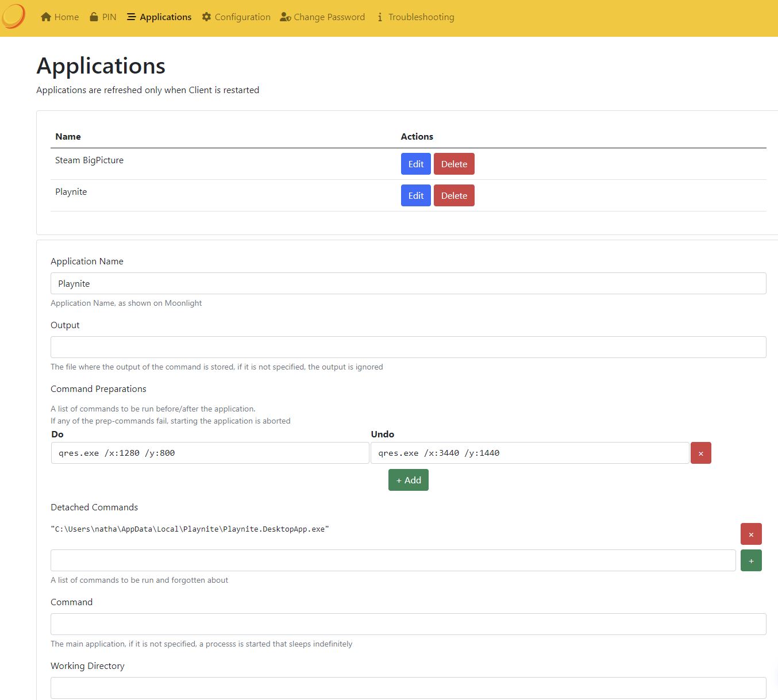Open the Configuration page
The width and height of the screenshot is (778, 700).
[236, 17]
